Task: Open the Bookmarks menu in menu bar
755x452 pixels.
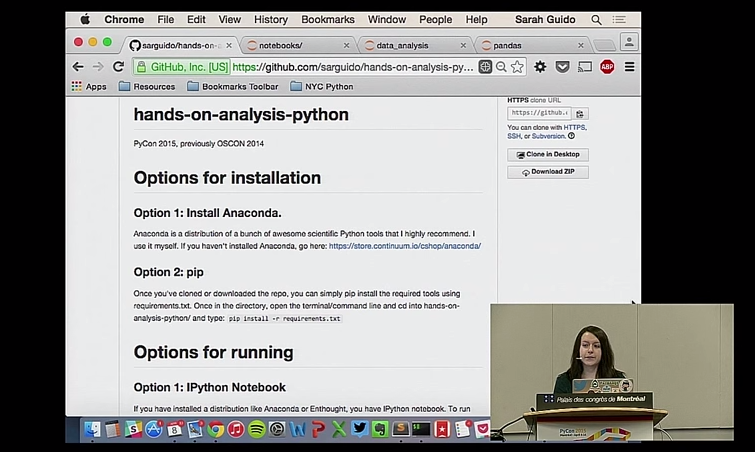Action: (327, 19)
